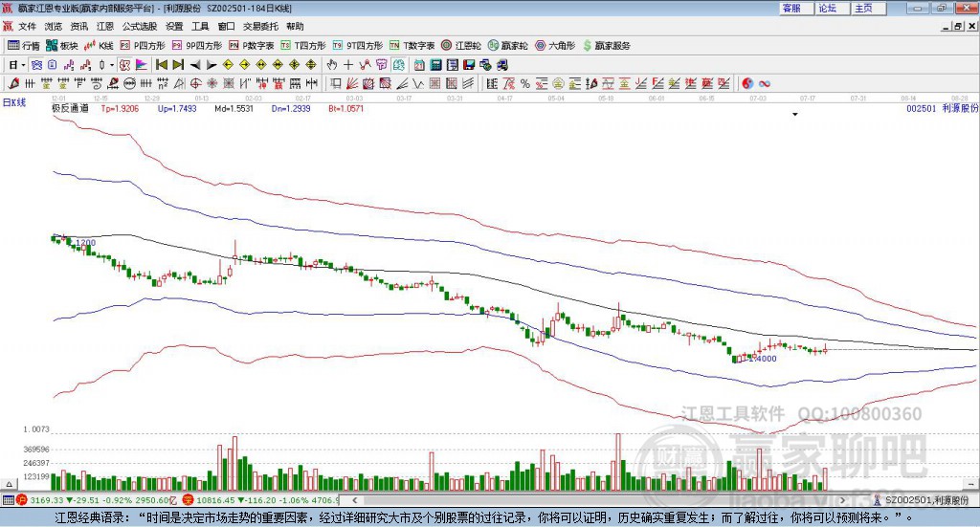The image size is (980, 527).
Task: Click the 002501 利源股份 stock label
Action: click(942, 109)
